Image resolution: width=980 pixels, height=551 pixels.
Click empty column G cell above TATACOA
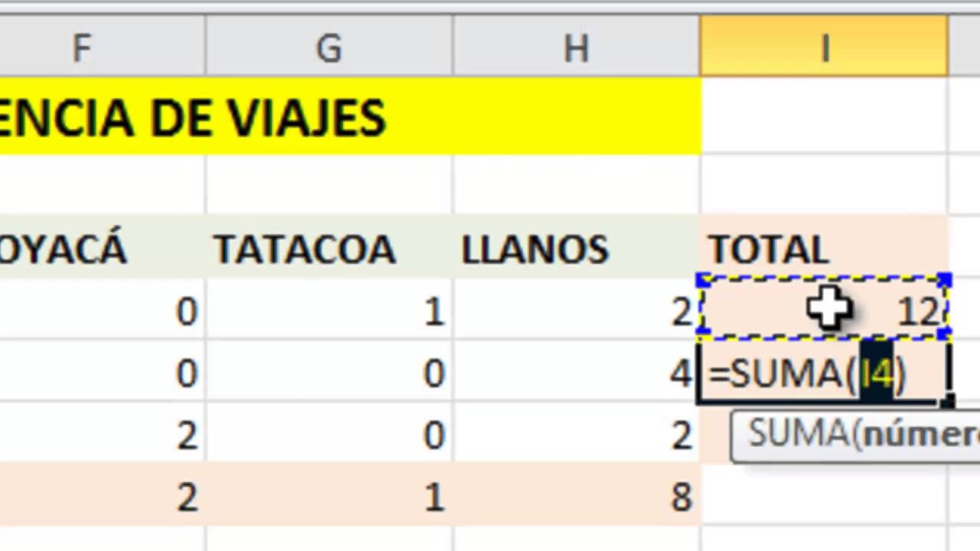329,185
